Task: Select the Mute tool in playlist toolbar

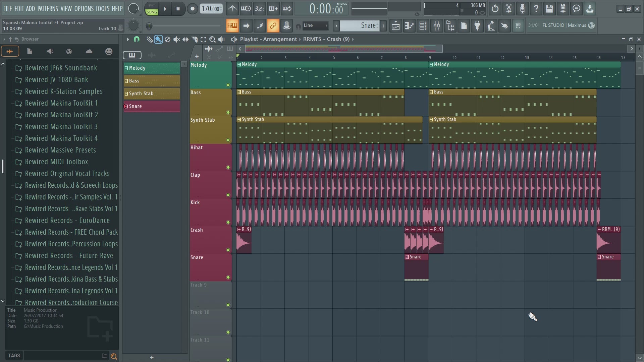Action: [x=176, y=39]
